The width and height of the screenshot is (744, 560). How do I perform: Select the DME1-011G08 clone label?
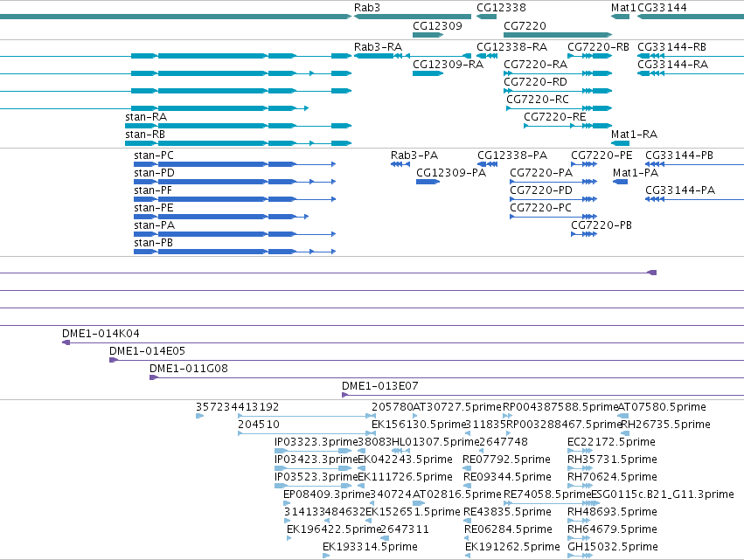[188, 369]
